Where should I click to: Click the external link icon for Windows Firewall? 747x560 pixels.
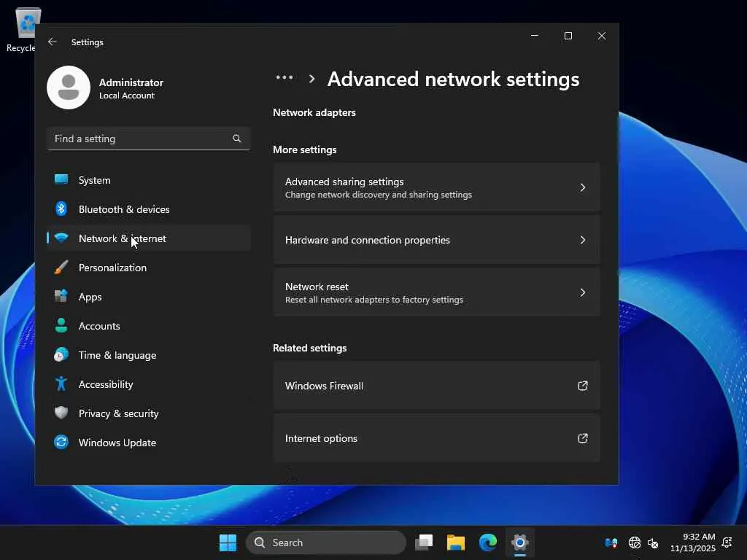tap(582, 386)
